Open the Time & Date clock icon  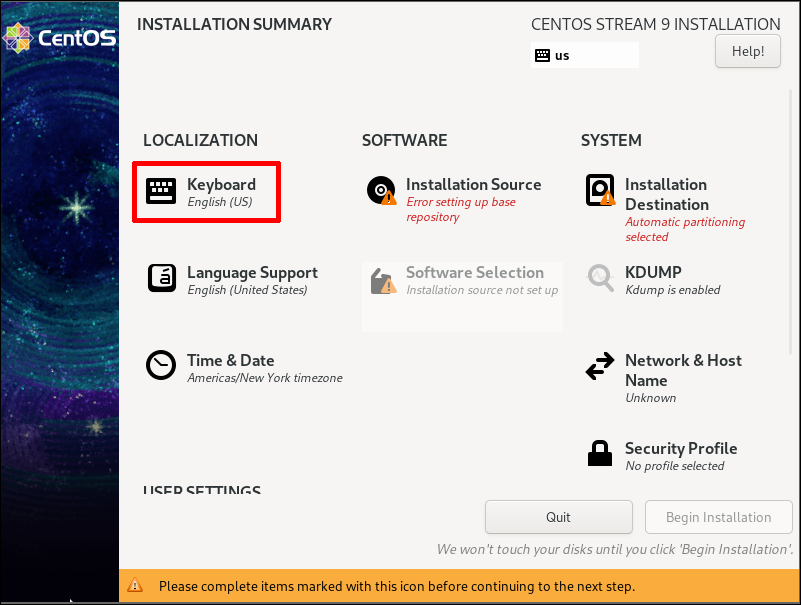(161, 365)
